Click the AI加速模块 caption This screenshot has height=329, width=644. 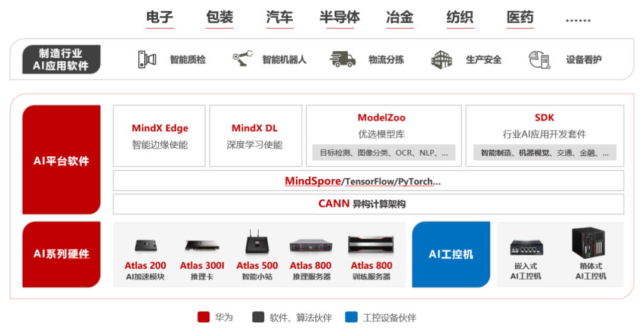[145, 277]
